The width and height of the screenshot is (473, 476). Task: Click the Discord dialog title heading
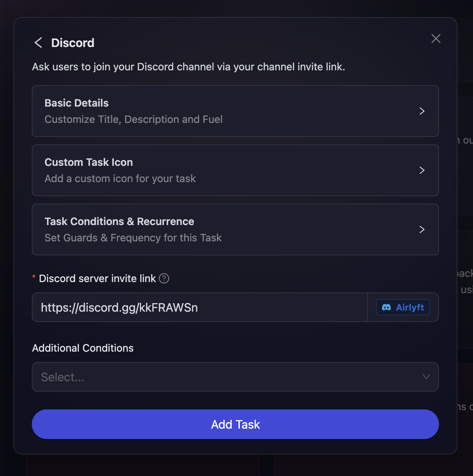(x=73, y=43)
